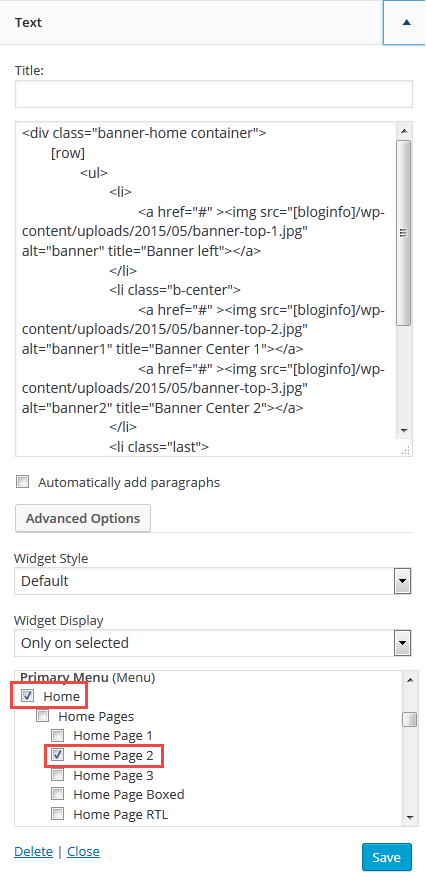Click the Title: label
Viewport: 426px width, 882px height.
(29, 70)
